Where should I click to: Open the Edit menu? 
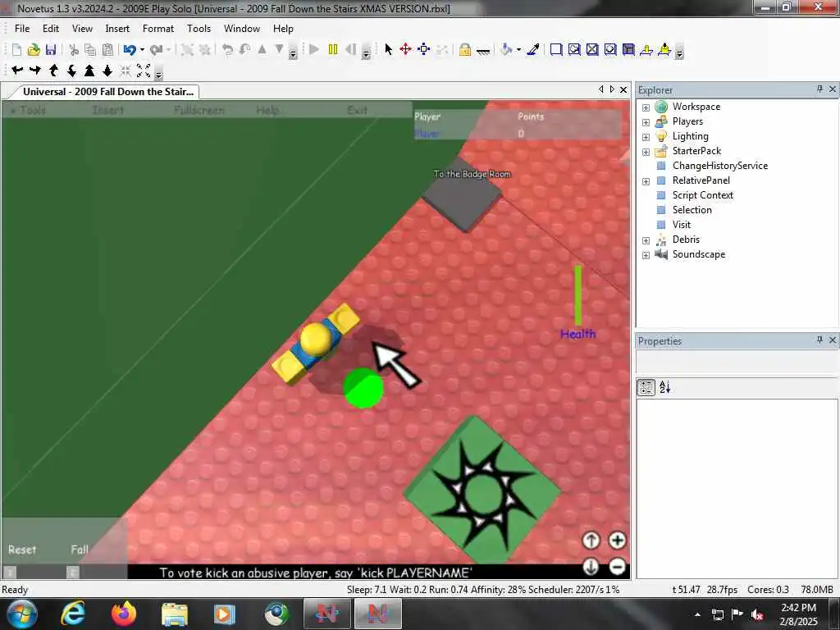tap(51, 29)
